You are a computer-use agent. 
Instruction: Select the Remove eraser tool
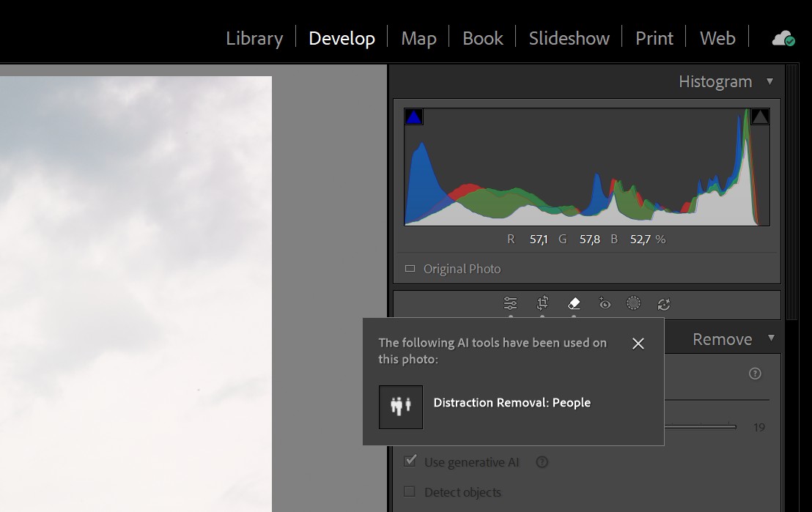pyautogui.click(x=574, y=303)
